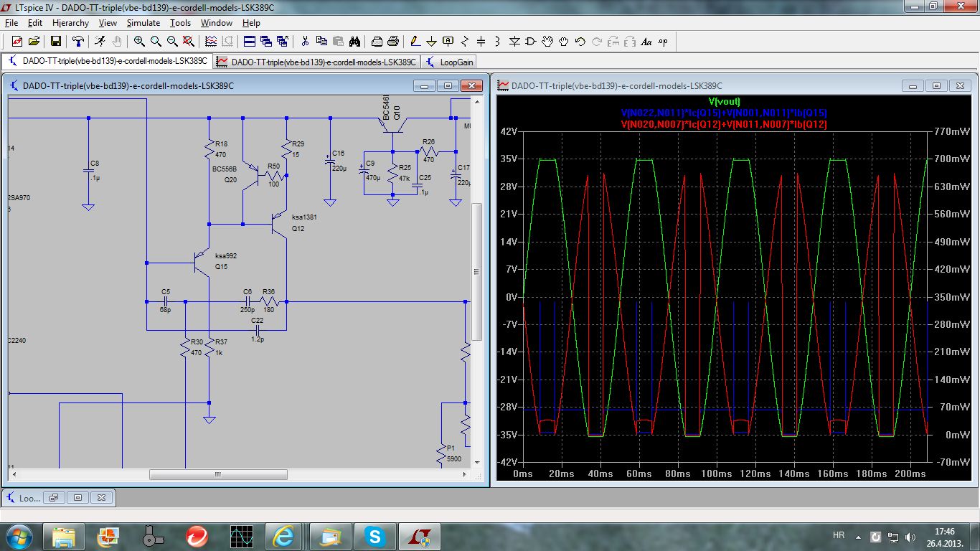Select the Text 'Aa' tool

coord(646,41)
